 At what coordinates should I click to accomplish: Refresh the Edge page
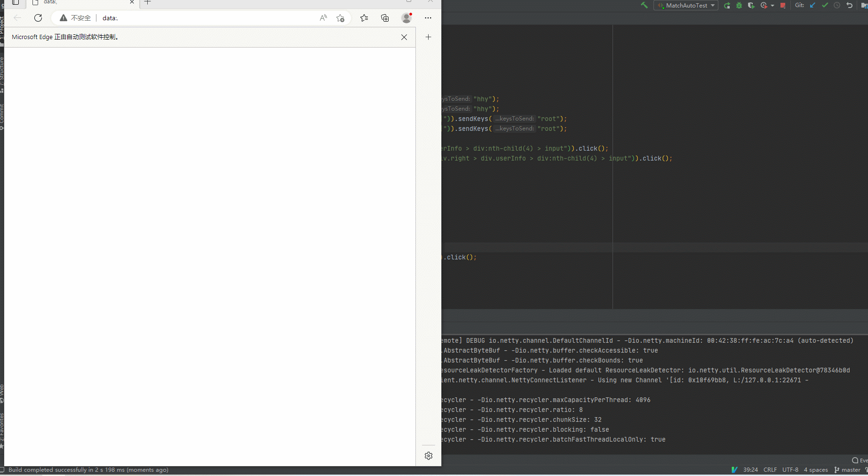click(x=38, y=18)
